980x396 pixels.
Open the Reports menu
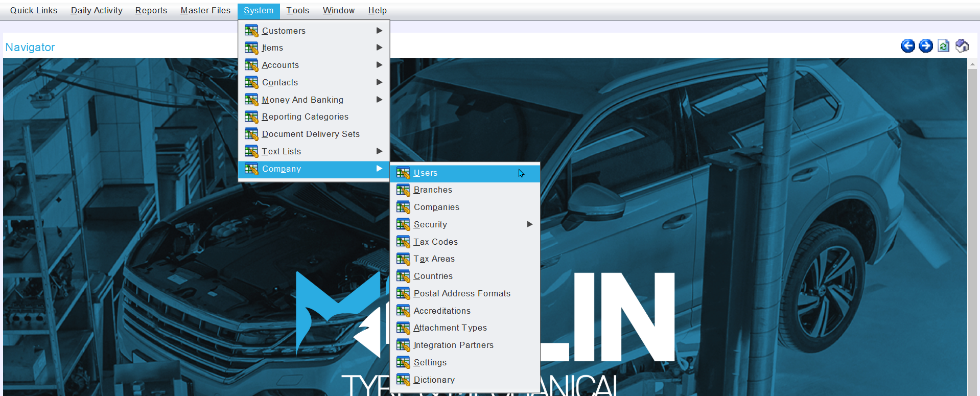click(151, 10)
